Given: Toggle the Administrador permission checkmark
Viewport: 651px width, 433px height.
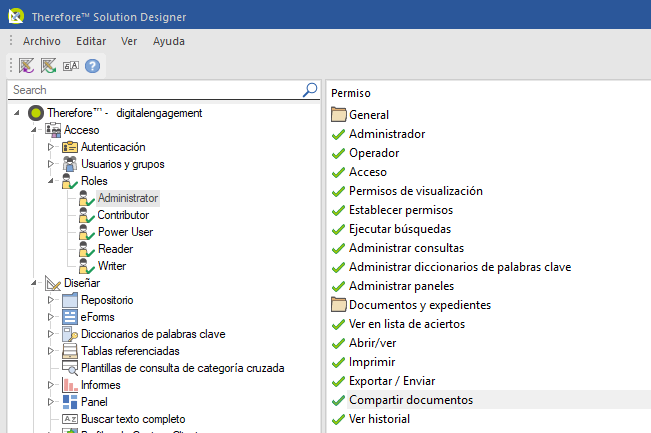Looking at the screenshot, I should pyautogui.click(x=338, y=134).
